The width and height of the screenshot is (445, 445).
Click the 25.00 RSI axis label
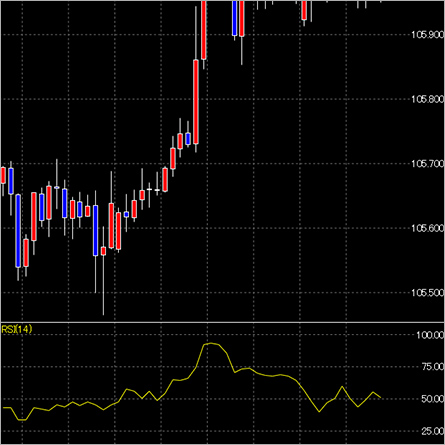[433, 431]
